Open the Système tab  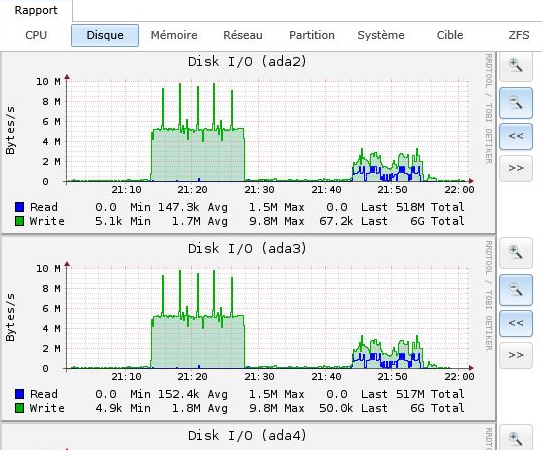coord(381,35)
